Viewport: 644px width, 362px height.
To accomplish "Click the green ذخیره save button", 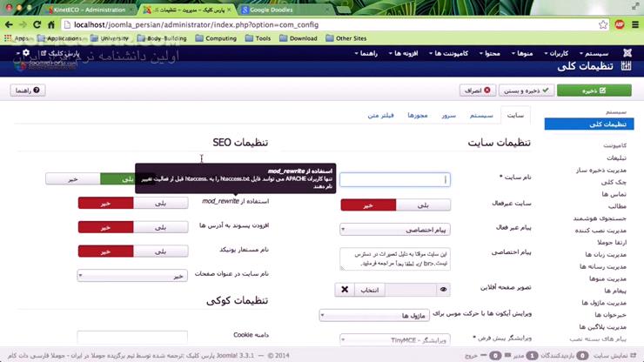I will pyautogui.click(x=594, y=90).
